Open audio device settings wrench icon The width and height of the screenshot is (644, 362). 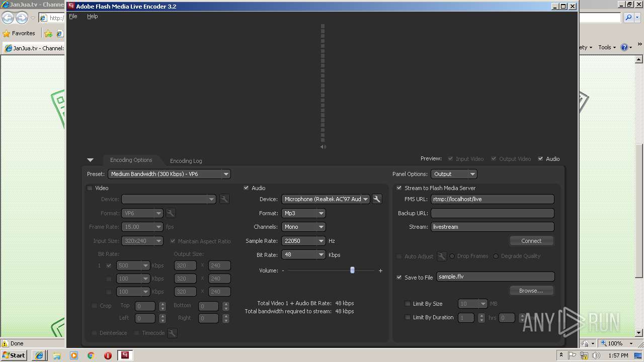376,199
